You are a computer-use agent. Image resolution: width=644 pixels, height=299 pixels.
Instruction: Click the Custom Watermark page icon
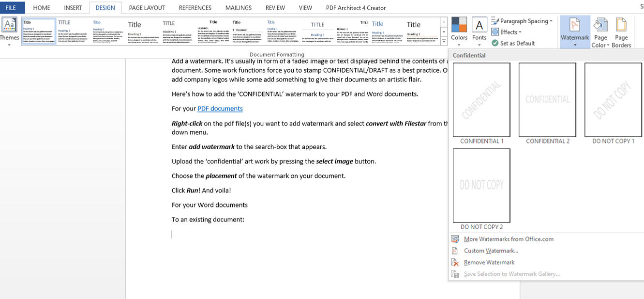click(455, 251)
